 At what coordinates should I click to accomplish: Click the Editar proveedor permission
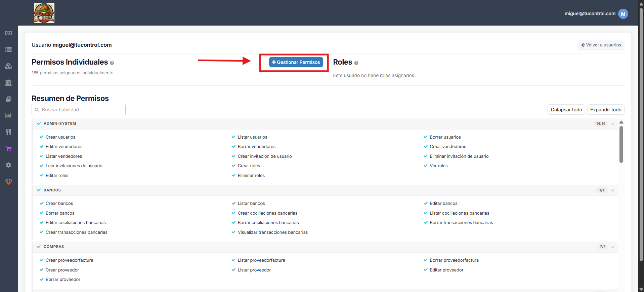pos(446,270)
